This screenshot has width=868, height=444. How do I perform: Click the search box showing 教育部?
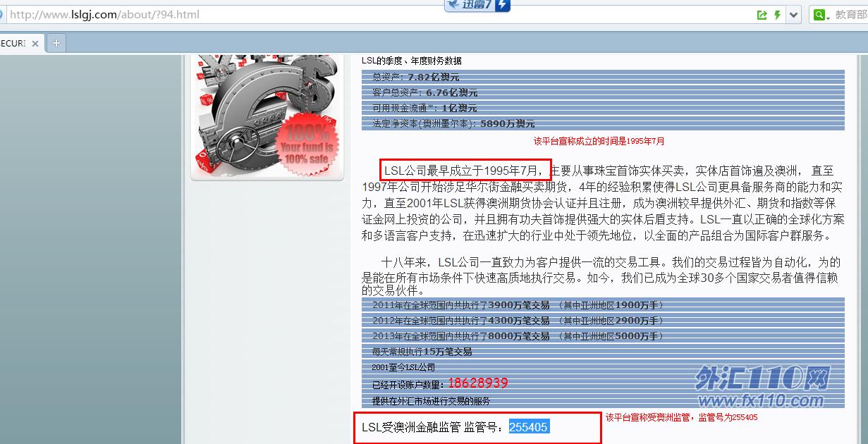coord(850,15)
